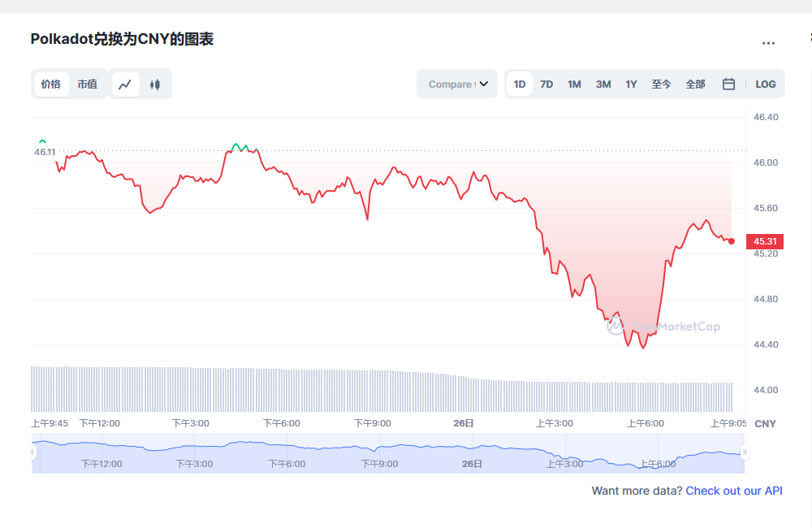Click the 下午12:00 x-axis label
812x528 pixels.
coord(99,423)
